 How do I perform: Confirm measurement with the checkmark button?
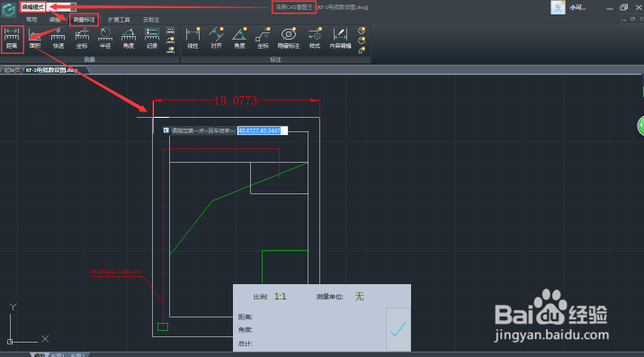point(398,329)
